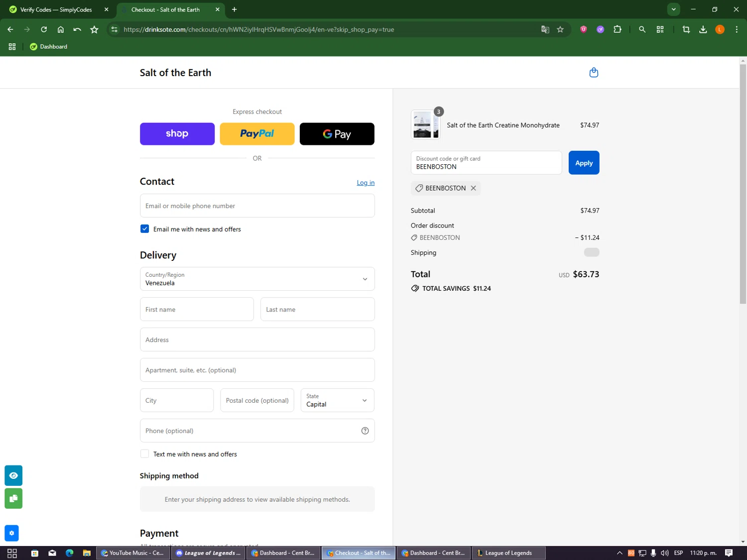The image size is (747, 560).
Task: Apply the discount code
Action: [x=584, y=163]
